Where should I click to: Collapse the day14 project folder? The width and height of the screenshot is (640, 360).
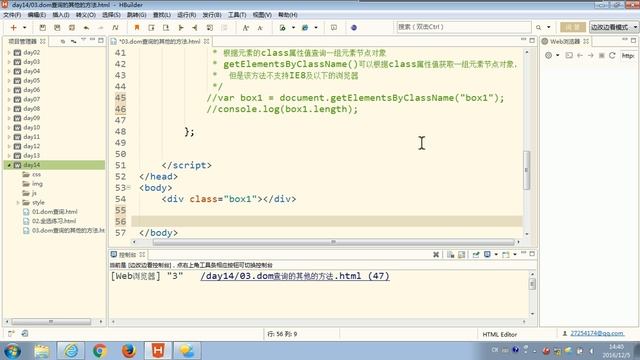pos(9,165)
